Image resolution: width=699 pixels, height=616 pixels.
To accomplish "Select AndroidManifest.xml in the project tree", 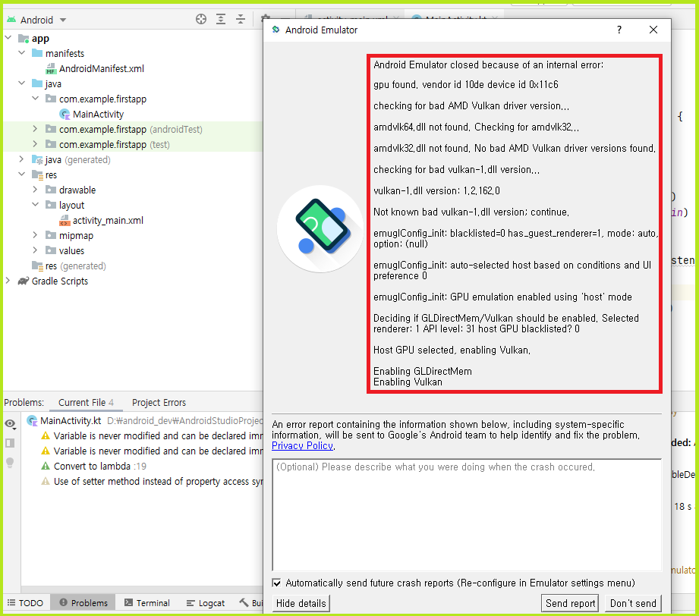I will tap(102, 68).
